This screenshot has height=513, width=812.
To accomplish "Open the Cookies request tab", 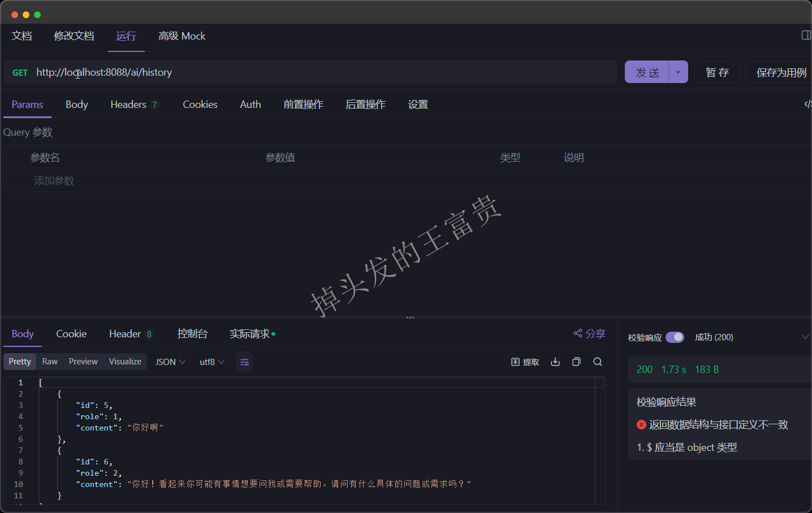I will click(200, 105).
